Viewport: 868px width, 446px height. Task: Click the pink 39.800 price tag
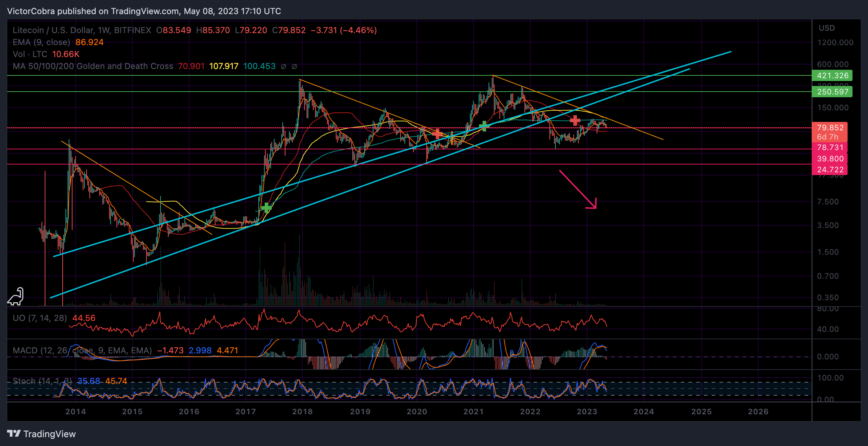click(830, 159)
